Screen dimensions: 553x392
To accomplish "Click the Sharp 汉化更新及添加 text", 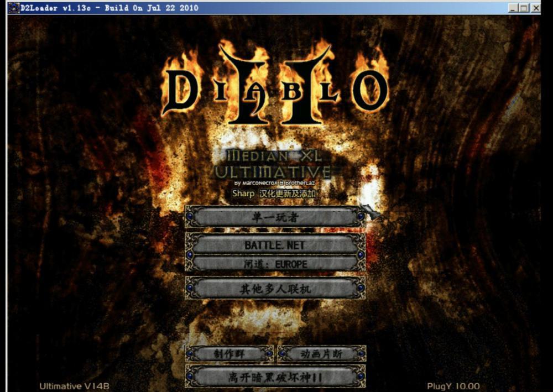I will (x=274, y=194).
